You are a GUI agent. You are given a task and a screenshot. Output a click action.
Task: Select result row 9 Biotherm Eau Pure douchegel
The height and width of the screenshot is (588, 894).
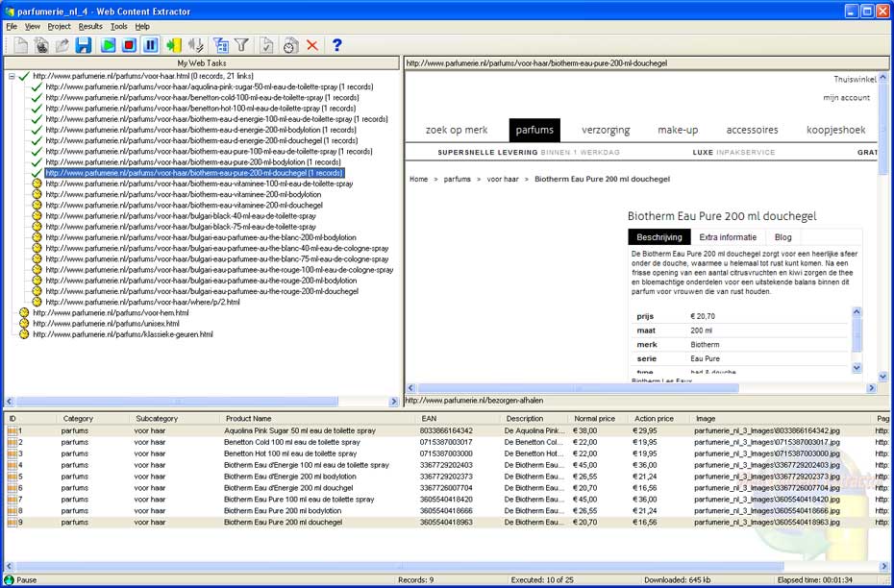click(447, 523)
